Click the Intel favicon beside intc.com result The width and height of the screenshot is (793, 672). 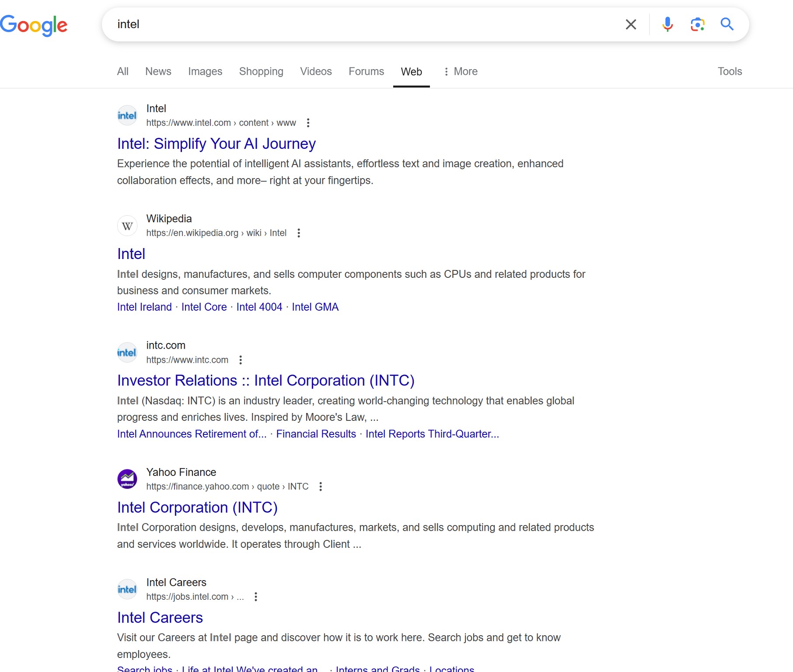coord(127,353)
